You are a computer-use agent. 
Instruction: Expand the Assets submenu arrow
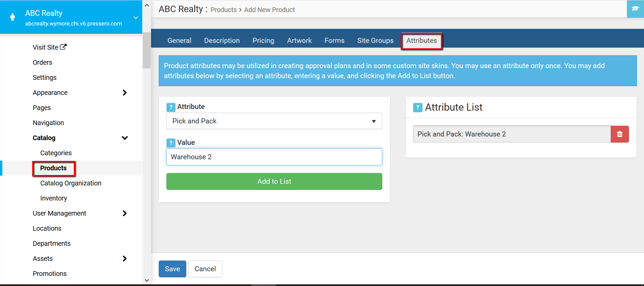point(125,259)
